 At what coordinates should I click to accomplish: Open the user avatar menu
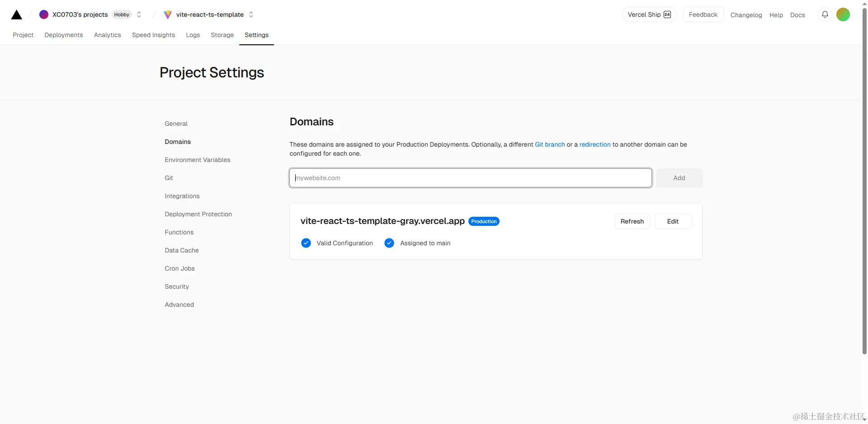843,14
